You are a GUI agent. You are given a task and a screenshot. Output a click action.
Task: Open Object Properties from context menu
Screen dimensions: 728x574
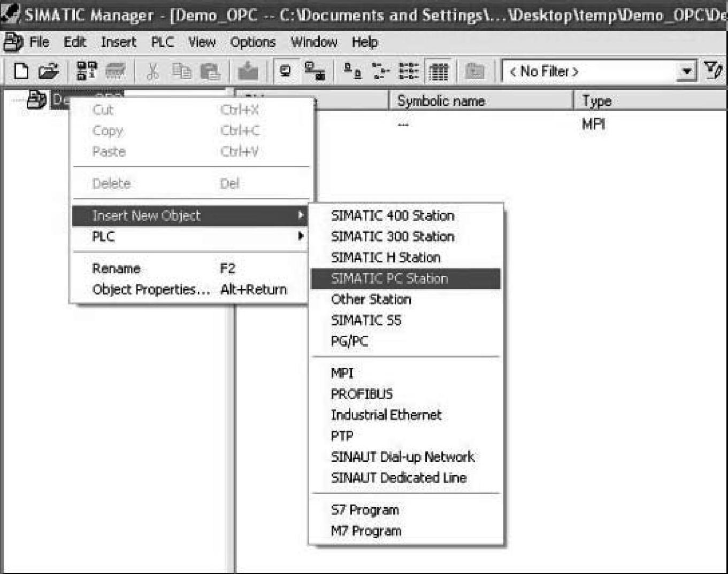(190, 289)
